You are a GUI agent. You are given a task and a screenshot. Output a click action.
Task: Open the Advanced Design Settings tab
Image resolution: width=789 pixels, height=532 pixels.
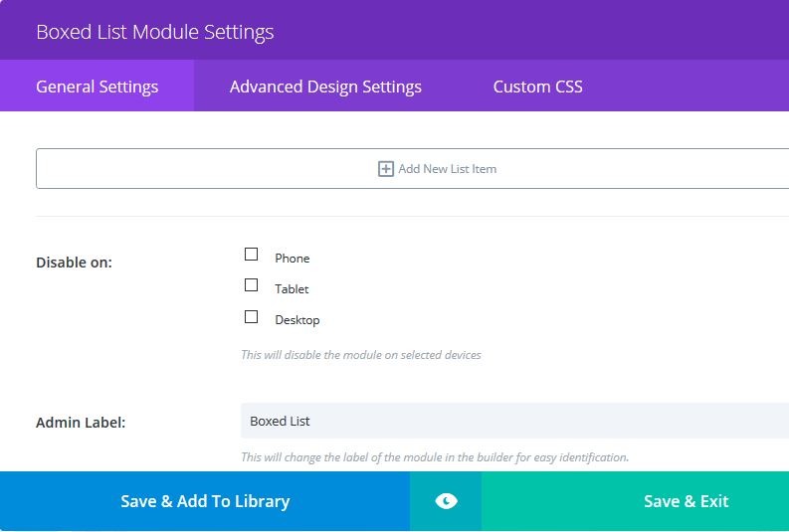(x=325, y=86)
